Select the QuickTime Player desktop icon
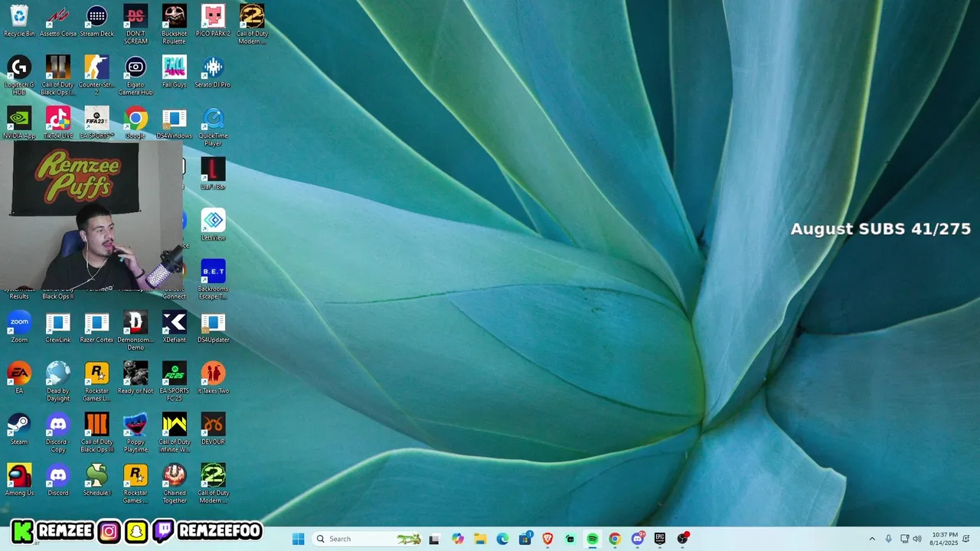The height and width of the screenshot is (551, 980). [213, 127]
